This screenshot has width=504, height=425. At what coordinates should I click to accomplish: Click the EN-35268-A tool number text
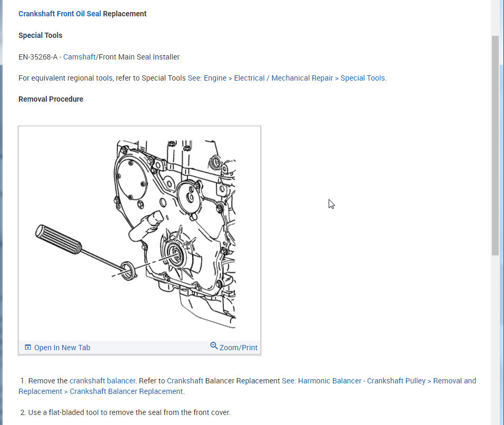(x=38, y=57)
